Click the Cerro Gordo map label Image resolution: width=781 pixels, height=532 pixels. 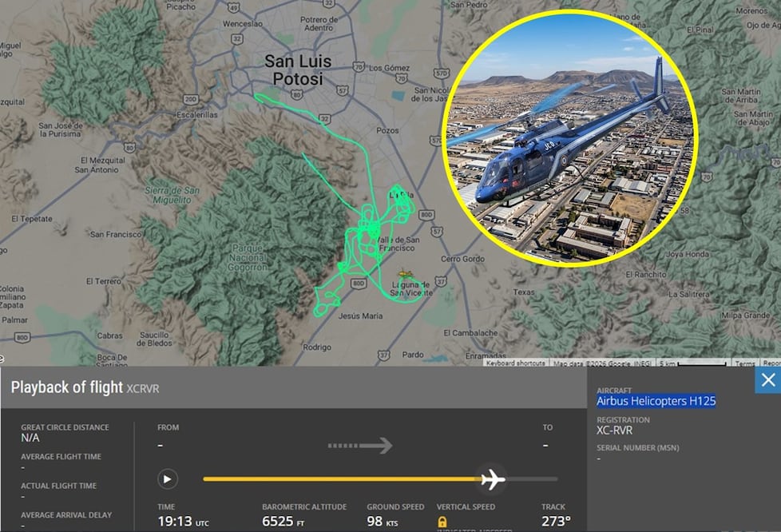(x=462, y=259)
